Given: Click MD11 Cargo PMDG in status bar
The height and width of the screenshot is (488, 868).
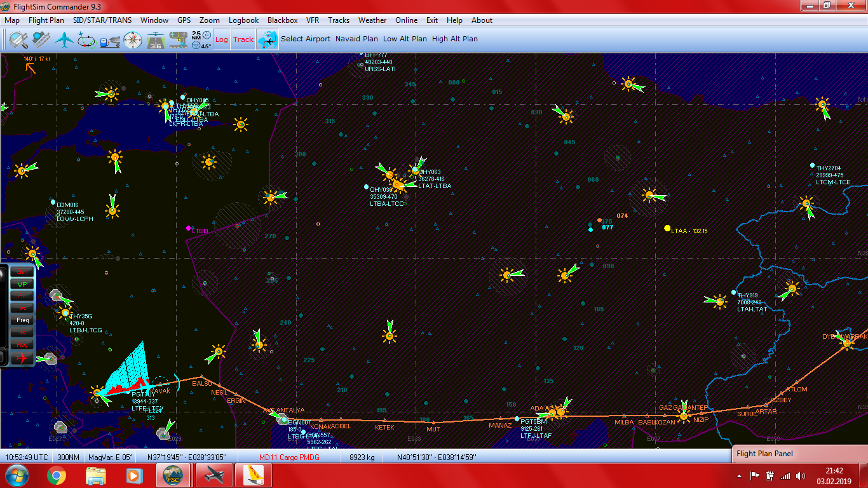Looking at the screenshot, I should (289, 457).
